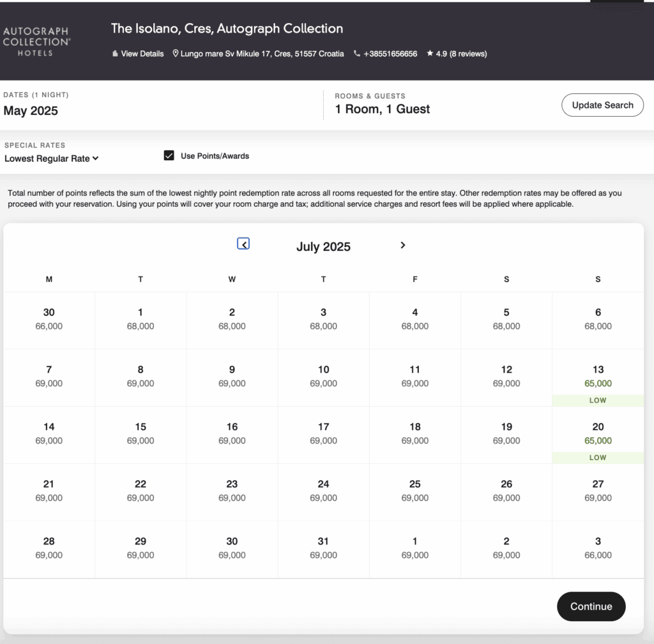Navigate to the next month with the right chevron
The width and height of the screenshot is (654, 644).
pyautogui.click(x=403, y=245)
